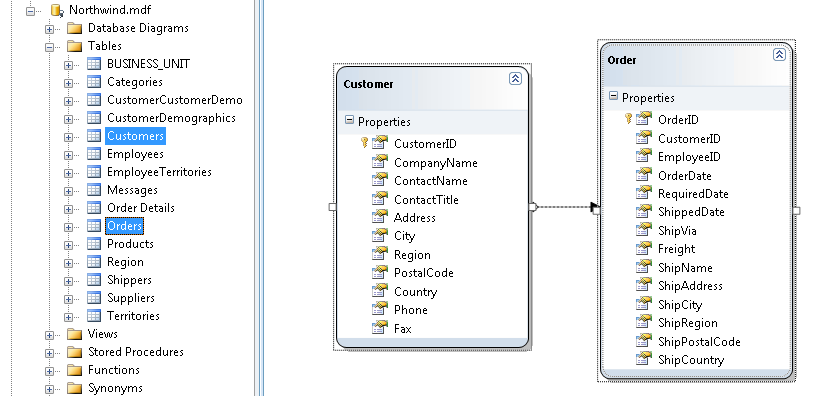Screen dimensions: 824x396
Task: Click the association line between Customer and Order
Action: pos(564,207)
